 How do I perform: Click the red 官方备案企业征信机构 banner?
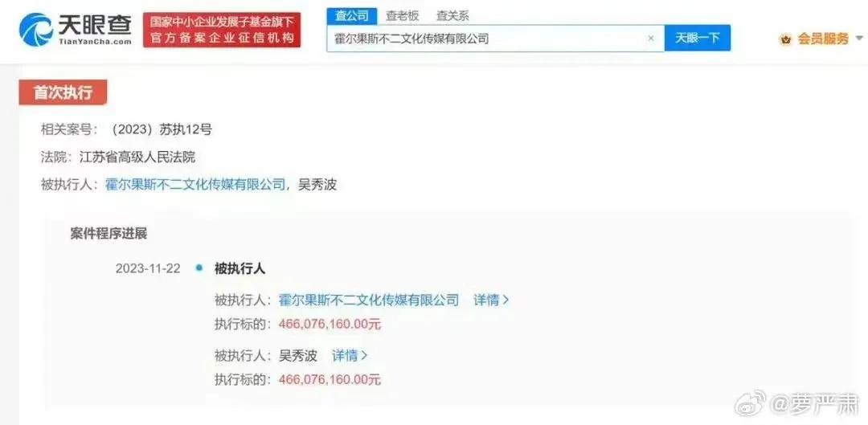(222, 30)
